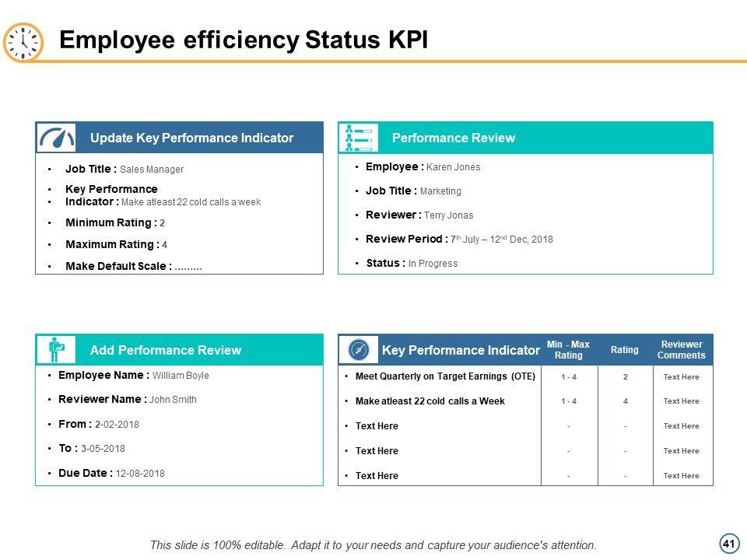
Task: Click the Employee efficiency Status KPI title
Action: (x=244, y=40)
